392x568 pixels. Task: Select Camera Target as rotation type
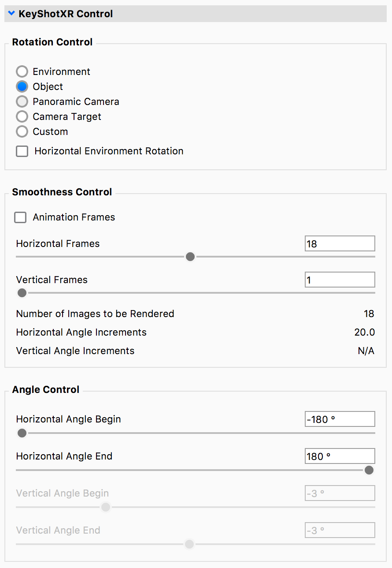click(22, 116)
